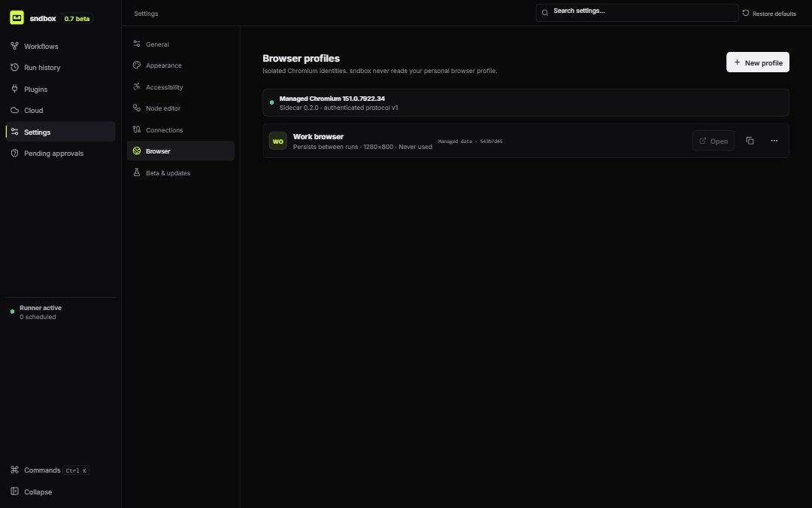The height and width of the screenshot is (508, 812).
Task: Open the Cloud section
Action: (60, 111)
